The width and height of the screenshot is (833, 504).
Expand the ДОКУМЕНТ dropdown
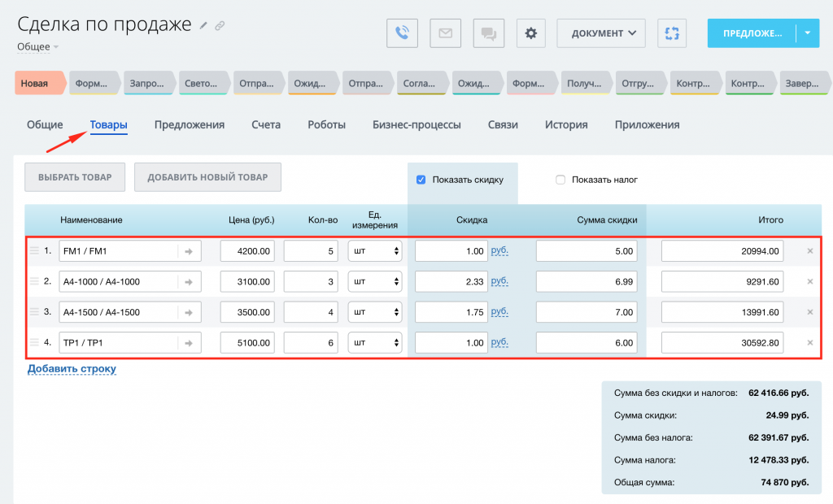[x=601, y=33]
